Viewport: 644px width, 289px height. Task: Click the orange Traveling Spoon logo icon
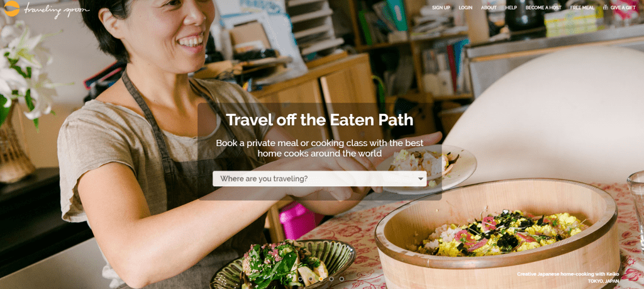(x=11, y=8)
